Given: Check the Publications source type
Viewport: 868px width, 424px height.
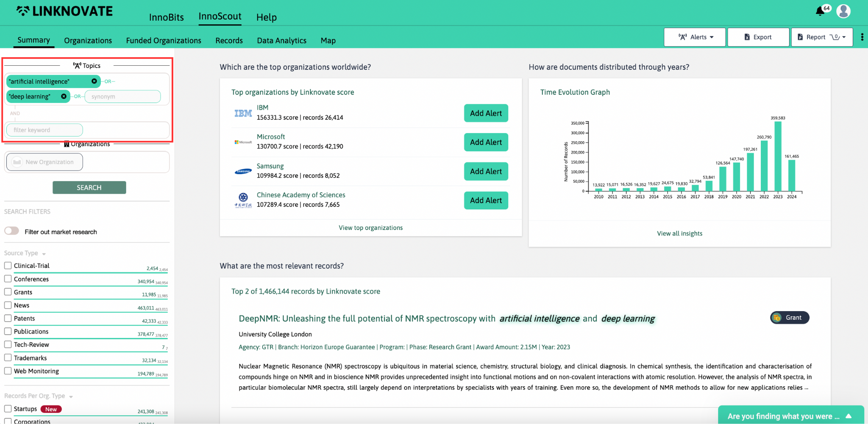Looking at the screenshot, I should 8,332.
